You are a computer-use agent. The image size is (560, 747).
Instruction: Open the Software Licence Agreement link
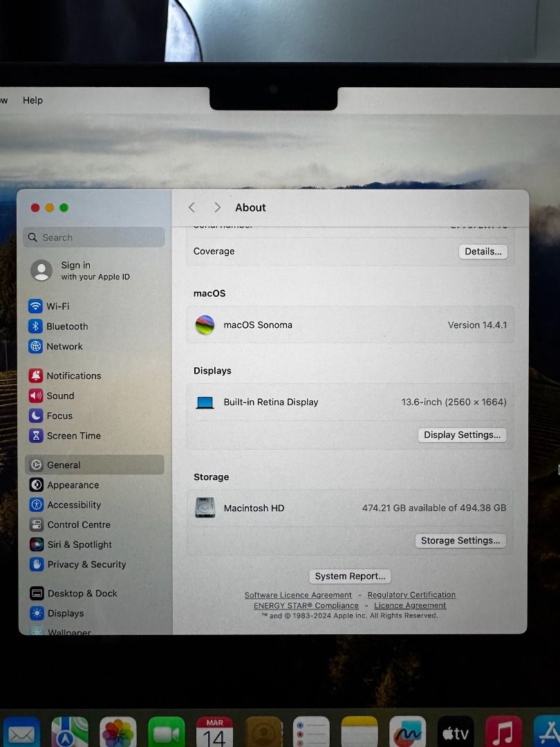click(x=298, y=595)
